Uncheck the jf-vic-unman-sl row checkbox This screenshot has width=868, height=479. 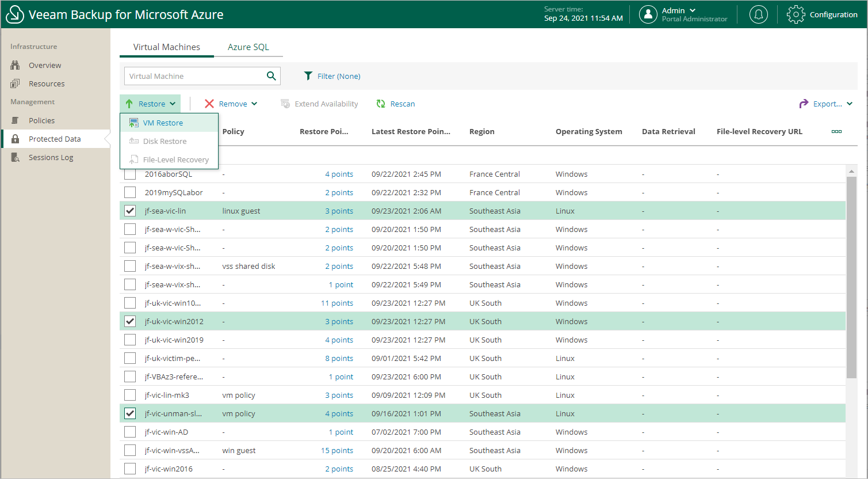coord(130,413)
